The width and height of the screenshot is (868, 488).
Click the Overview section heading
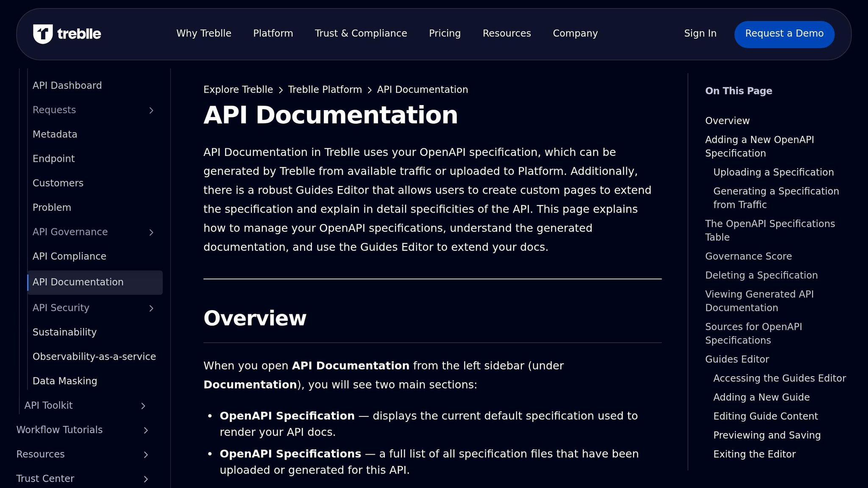(x=255, y=319)
